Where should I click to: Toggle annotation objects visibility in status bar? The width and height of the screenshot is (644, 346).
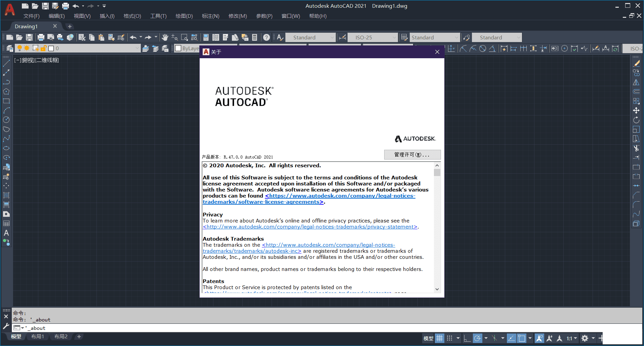pos(539,338)
